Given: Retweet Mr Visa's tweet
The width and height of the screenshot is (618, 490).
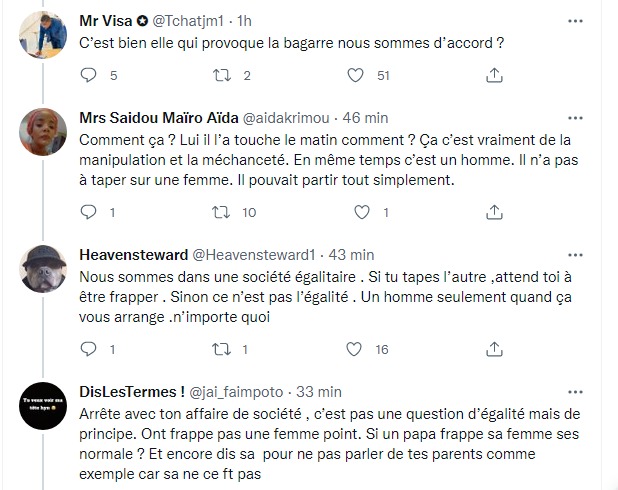Looking at the screenshot, I should [x=222, y=75].
